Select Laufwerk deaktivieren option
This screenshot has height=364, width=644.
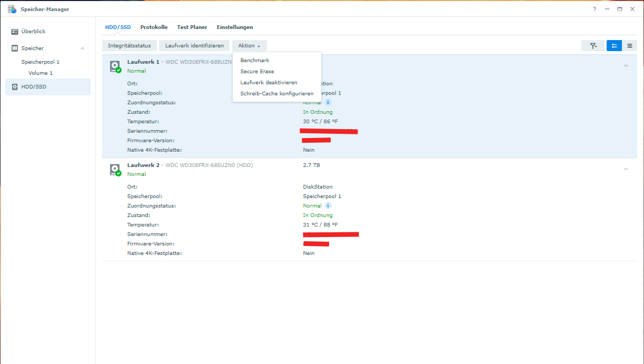tap(277, 83)
